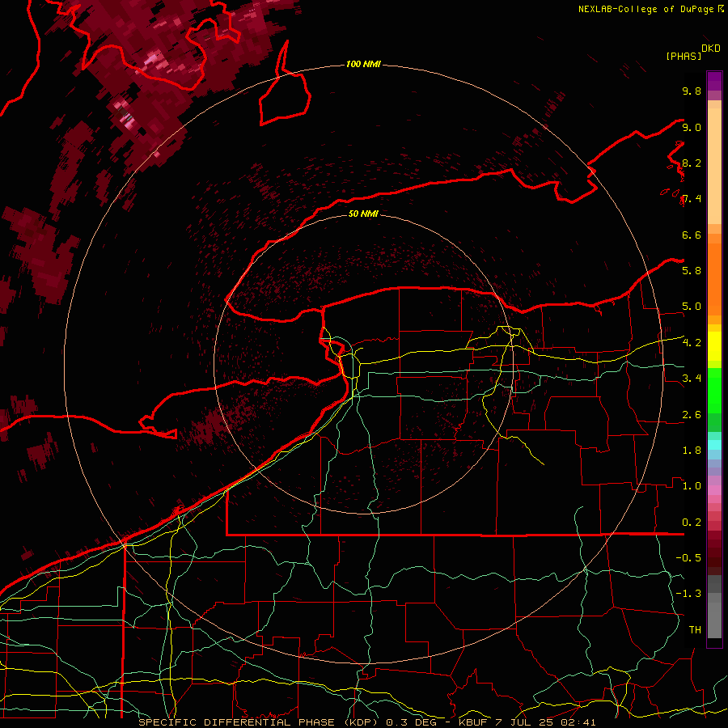Image resolution: width=728 pixels, height=728 pixels.
Task: Click the -0.5 scale value
Action: tap(688, 558)
